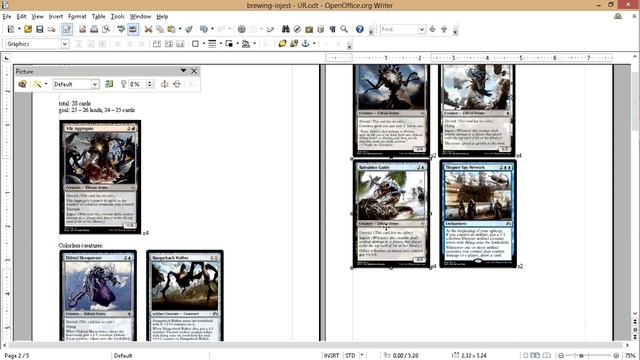This screenshot has height=360, width=640.
Task: Toggle Edit File mode
Action: pyautogui.click(x=67, y=29)
